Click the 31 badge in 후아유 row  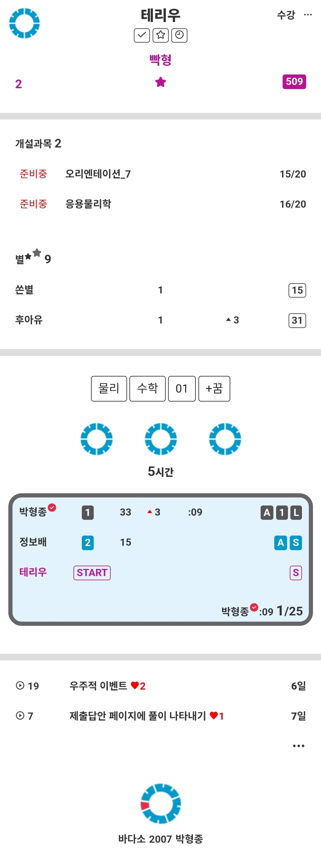click(x=297, y=320)
